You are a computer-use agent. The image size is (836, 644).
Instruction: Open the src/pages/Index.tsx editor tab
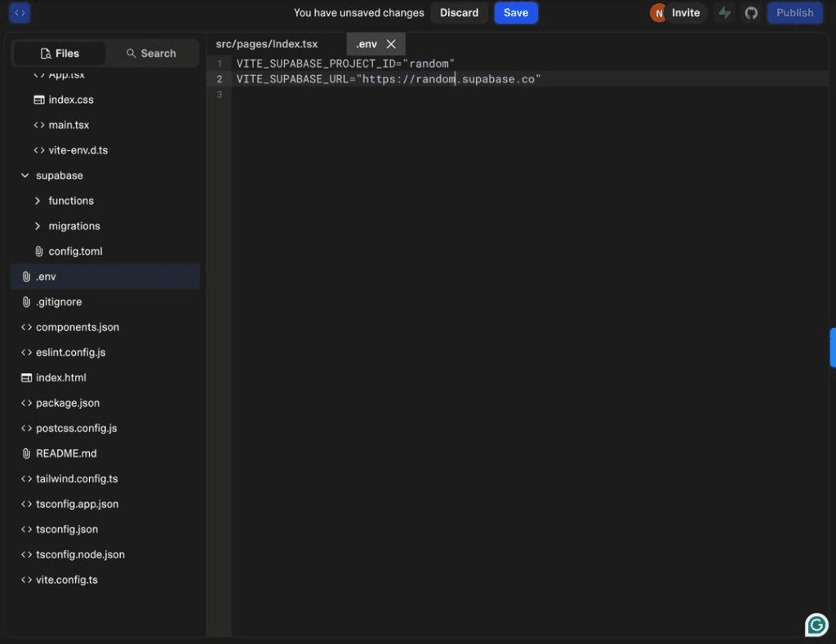267,44
